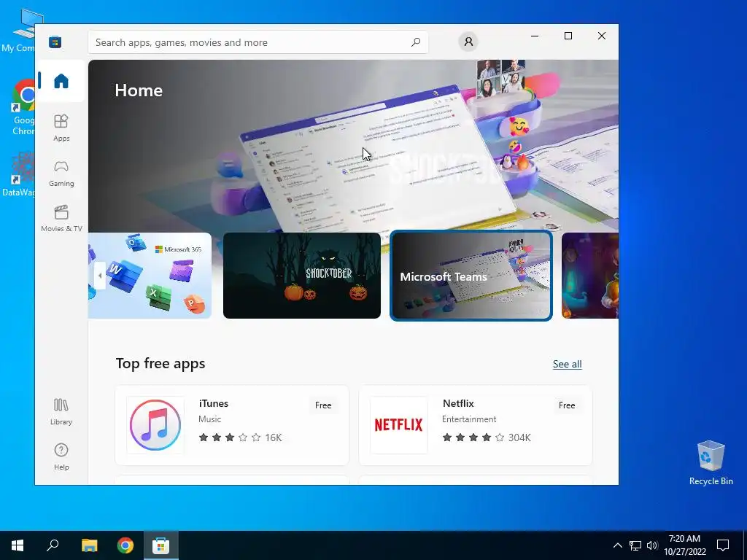
Task: Select the My Computer desktop icon
Action: click(x=19, y=31)
